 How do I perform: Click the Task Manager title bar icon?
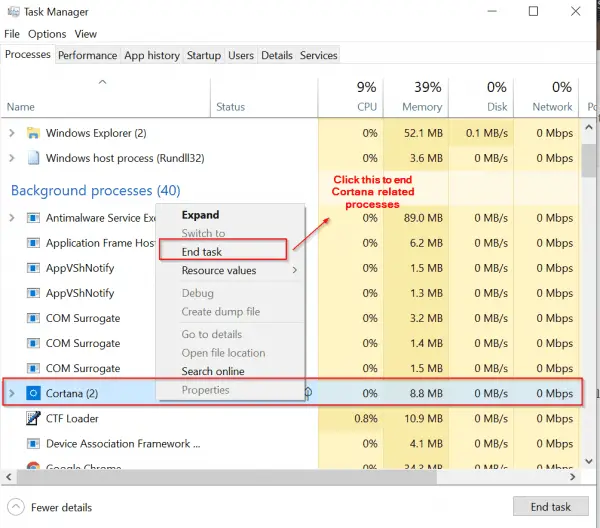click(13, 12)
